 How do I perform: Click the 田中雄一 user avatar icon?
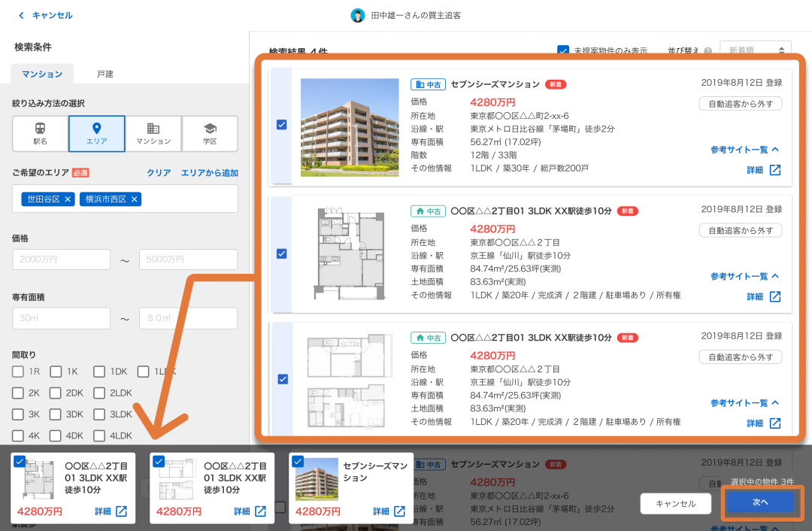357,16
